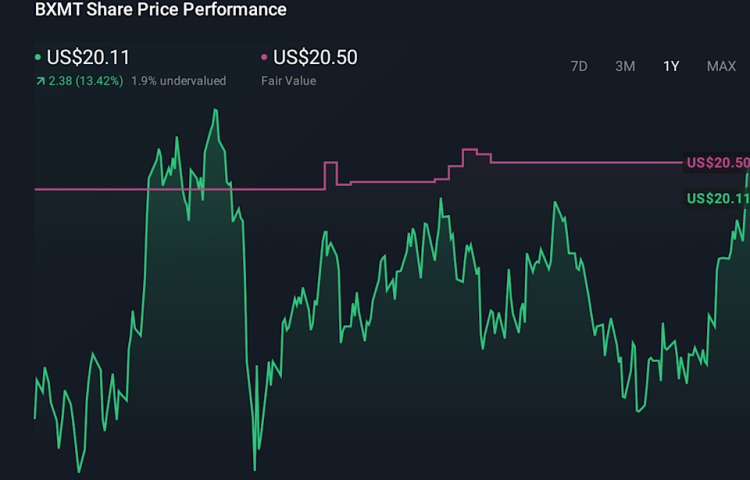The width and height of the screenshot is (750, 480).
Task: Click the US$20.11 share price heading
Action: (x=88, y=58)
